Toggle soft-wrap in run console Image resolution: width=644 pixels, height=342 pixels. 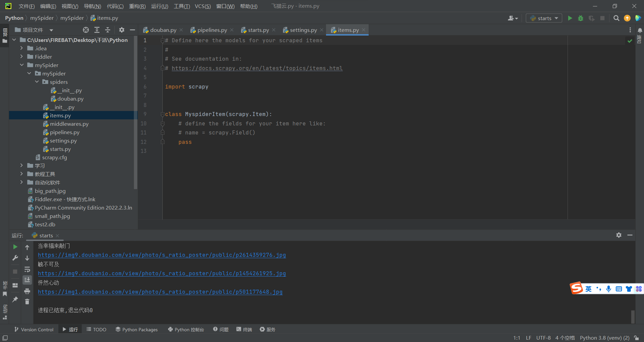[27, 269]
